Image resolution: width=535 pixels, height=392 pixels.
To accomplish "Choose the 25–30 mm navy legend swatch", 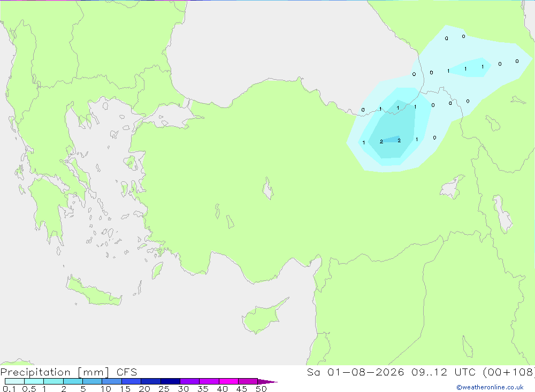I will tap(170, 381).
